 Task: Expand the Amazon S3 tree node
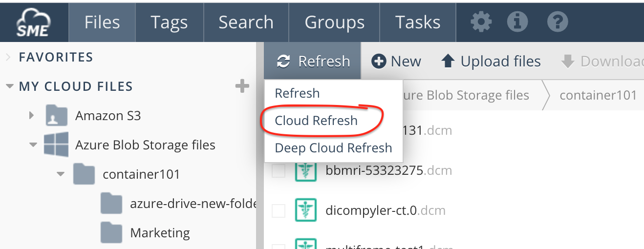tap(32, 116)
